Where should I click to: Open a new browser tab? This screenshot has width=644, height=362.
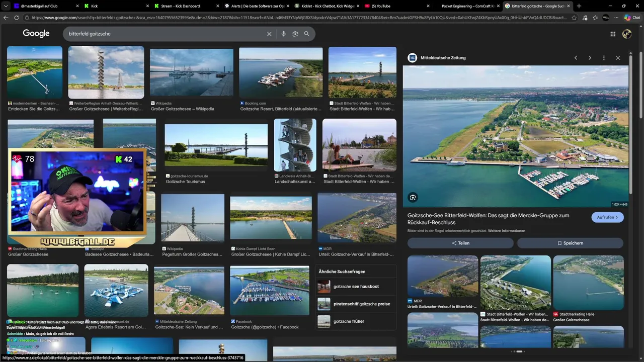[579, 6]
